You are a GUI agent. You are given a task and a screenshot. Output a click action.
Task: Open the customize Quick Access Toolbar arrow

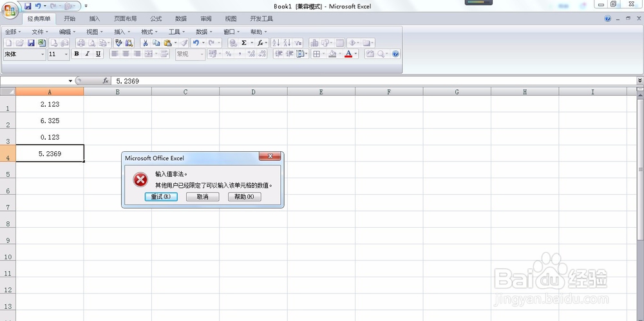point(86,6)
